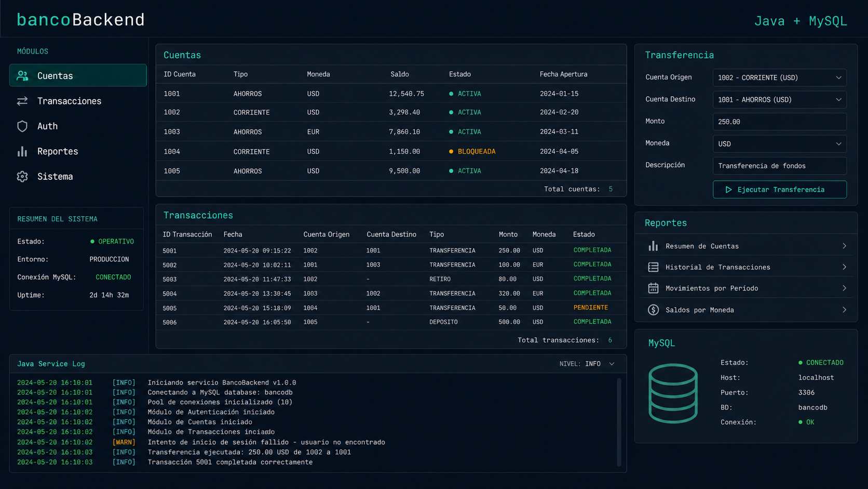Click the Monto column header in Transacciones
The width and height of the screenshot is (868, 489).
pos(508,234)
